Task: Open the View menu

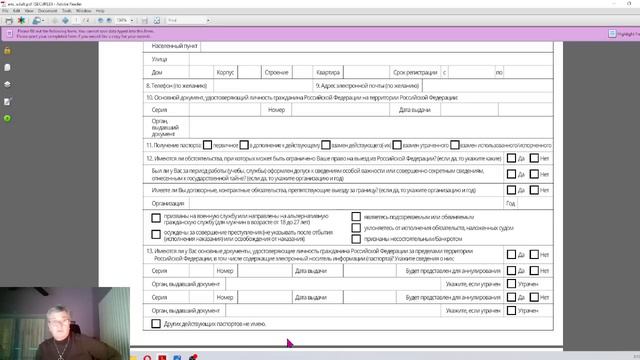Action: [29, 11]
